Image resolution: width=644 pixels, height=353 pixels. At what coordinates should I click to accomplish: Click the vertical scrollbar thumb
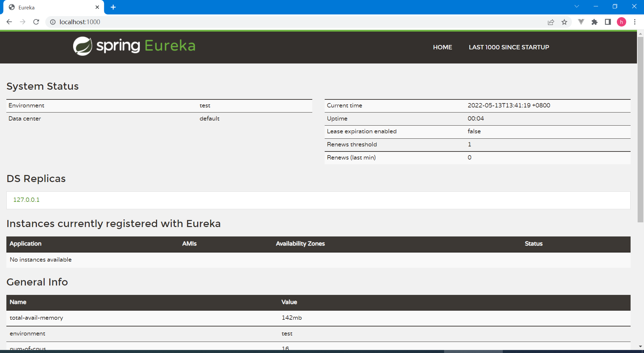pyautogui.click(x=640, y=129)
